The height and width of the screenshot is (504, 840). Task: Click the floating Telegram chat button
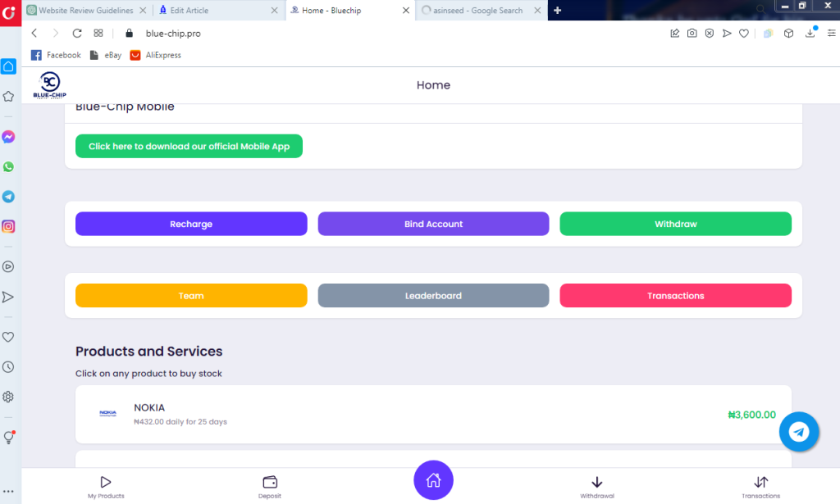tap(799, 431)
